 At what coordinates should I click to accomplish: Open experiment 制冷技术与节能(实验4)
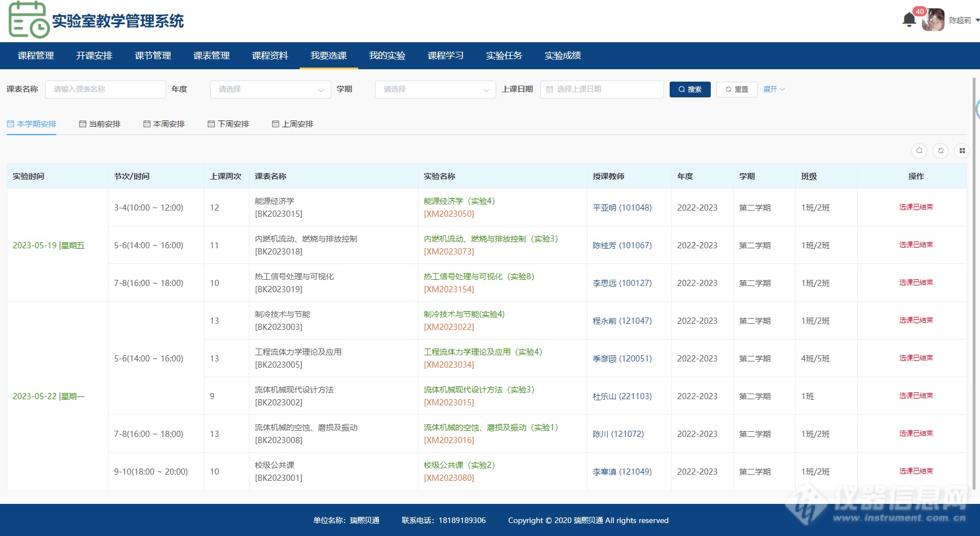pos(464,314)
